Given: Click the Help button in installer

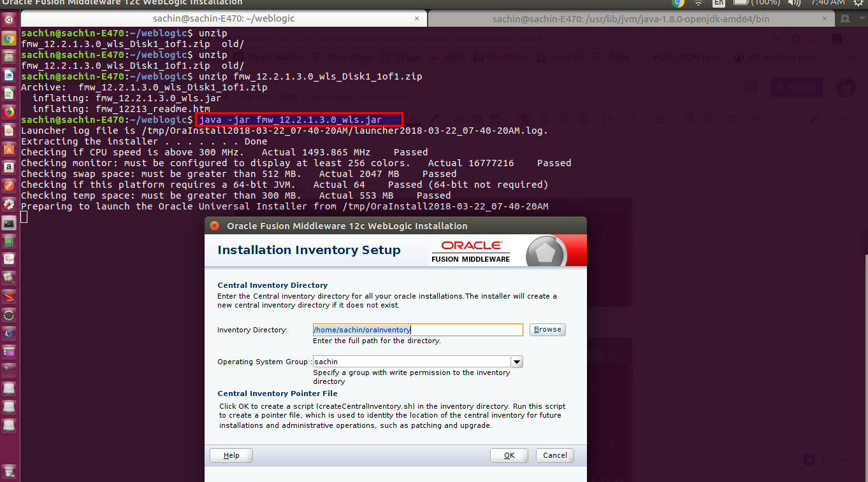Looking at the screenshot, I should tap(231, 455).
